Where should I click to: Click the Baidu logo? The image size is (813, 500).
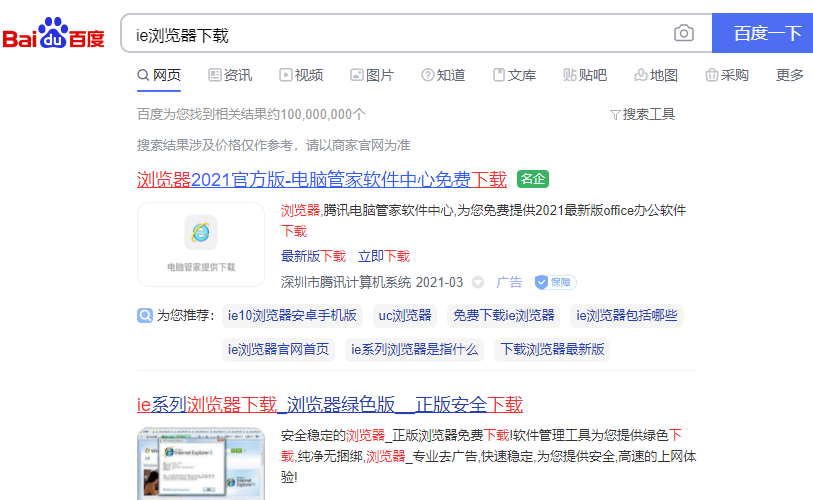tap(53, 33)
